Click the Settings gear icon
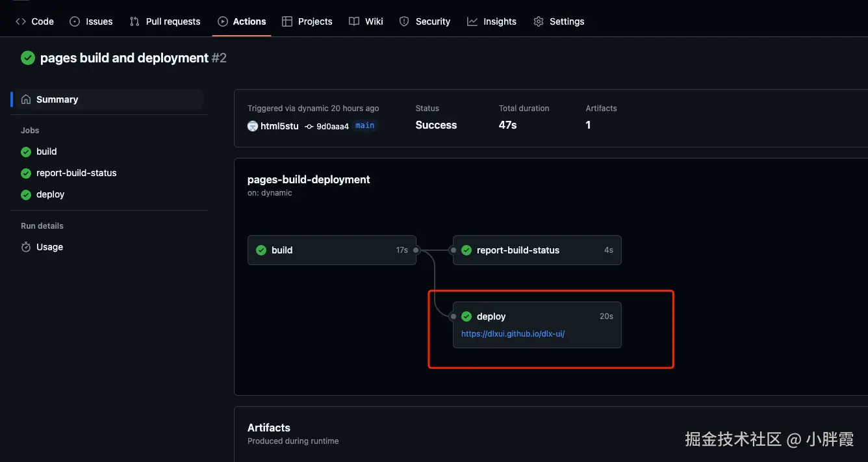This screenshot has width=868, height=462. pyautogui.click(x=539, y=21)
